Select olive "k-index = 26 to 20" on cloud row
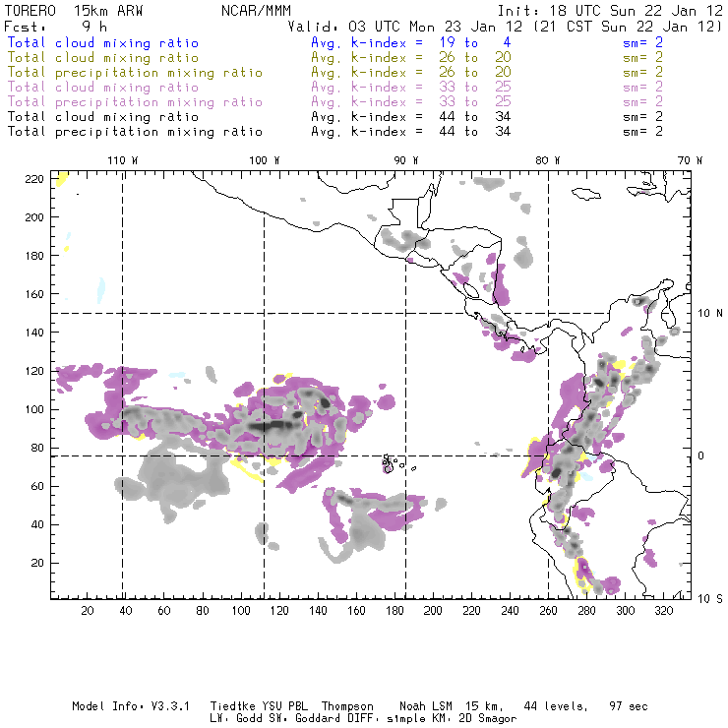Screen dimensions: 728x728 (431, 58)
